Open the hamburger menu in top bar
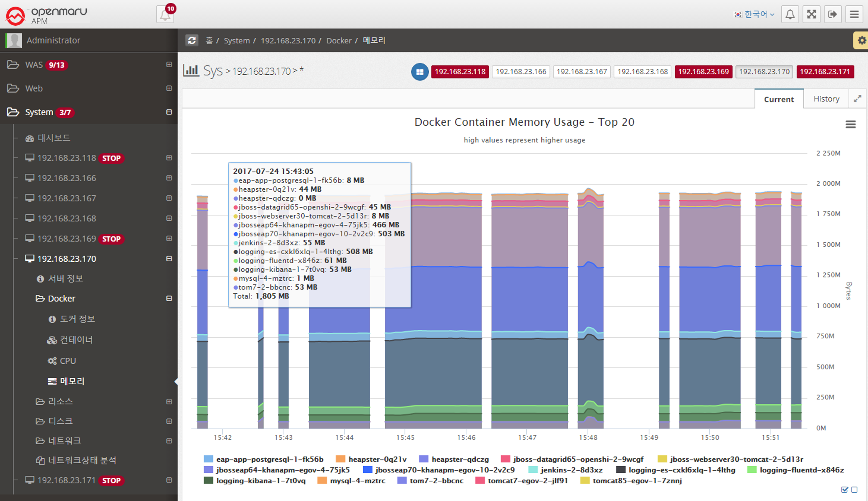This screenshot has width=868, height=501. (854, 15)
